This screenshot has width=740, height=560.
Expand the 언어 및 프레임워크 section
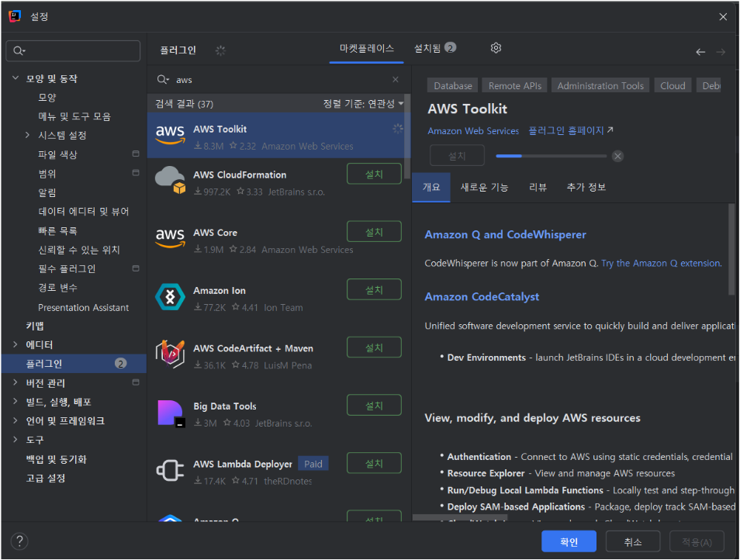click(15, 420)
